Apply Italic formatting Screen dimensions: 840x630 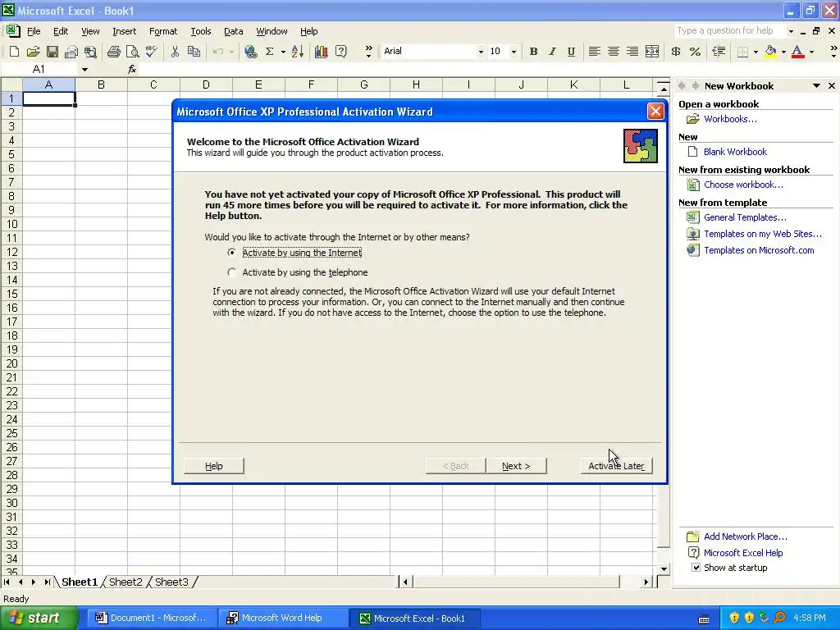[552, 52]
